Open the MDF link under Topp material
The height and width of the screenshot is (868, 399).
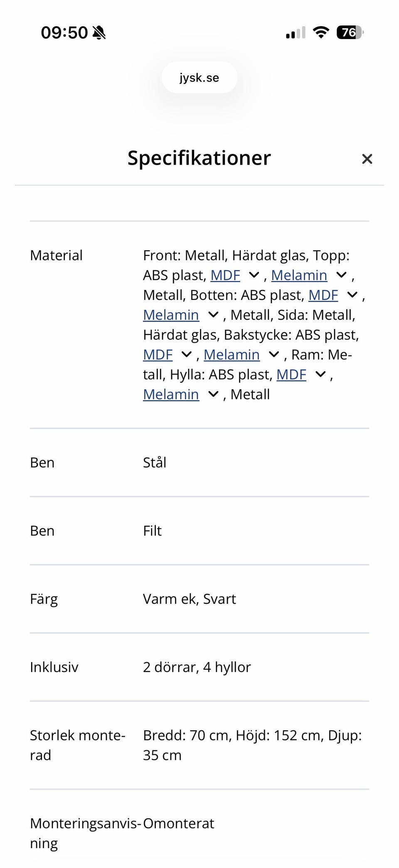coord(225,275)
